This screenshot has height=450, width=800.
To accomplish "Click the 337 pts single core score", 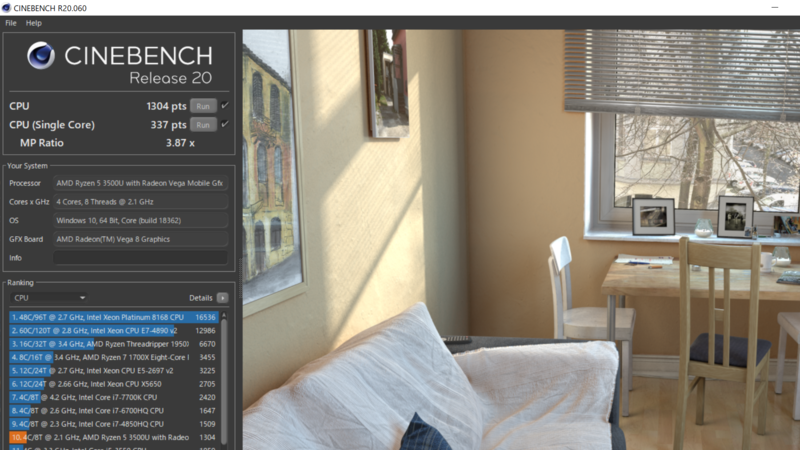I will pos(168,124).
